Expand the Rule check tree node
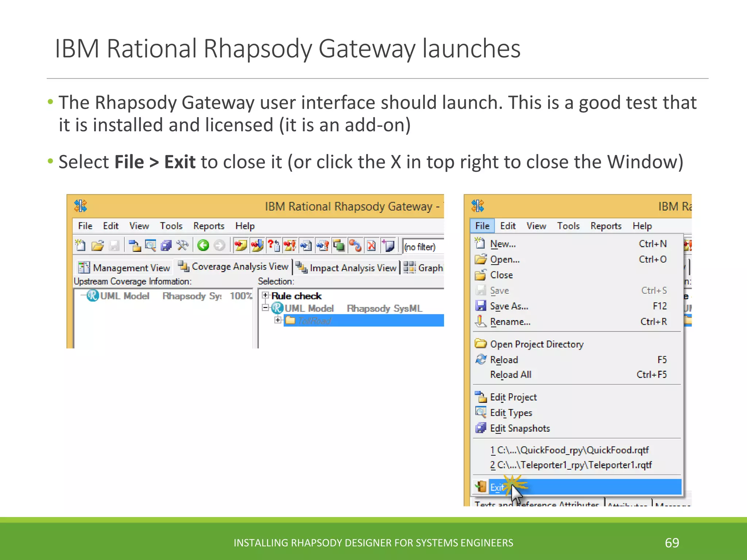Viewport: 747px width, 560px height. [x=266, y=295]
